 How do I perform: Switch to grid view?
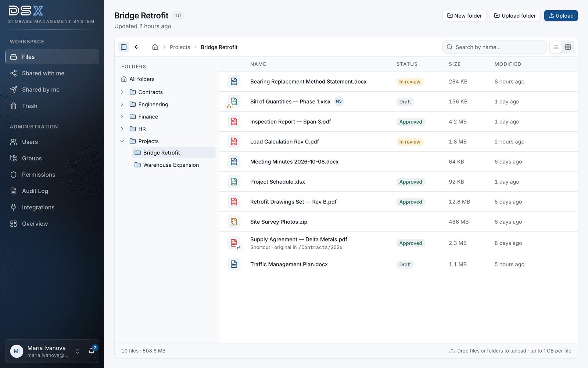pyautogui.click(x=568, y=47)
